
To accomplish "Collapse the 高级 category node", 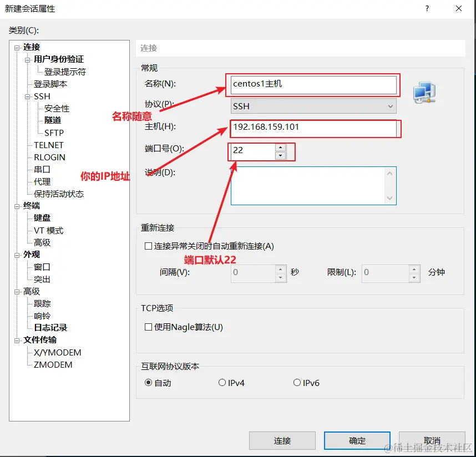I will click(x=17, y=292).
